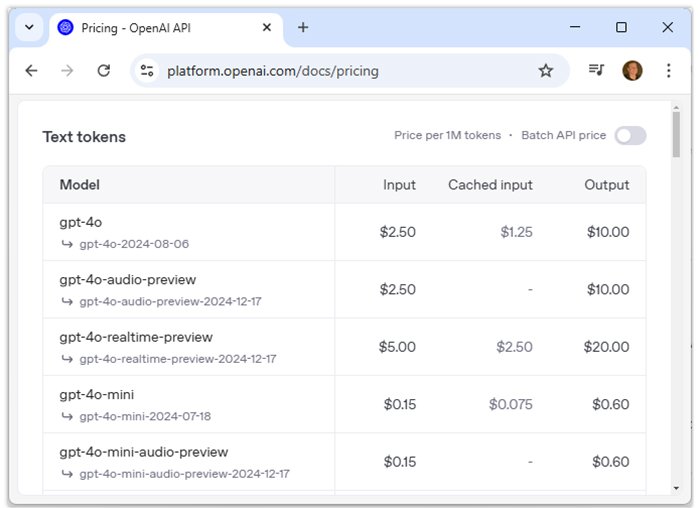Select the gpt-4o-mini model name
This screenshot has width=700, height=508.
[97, 395]
